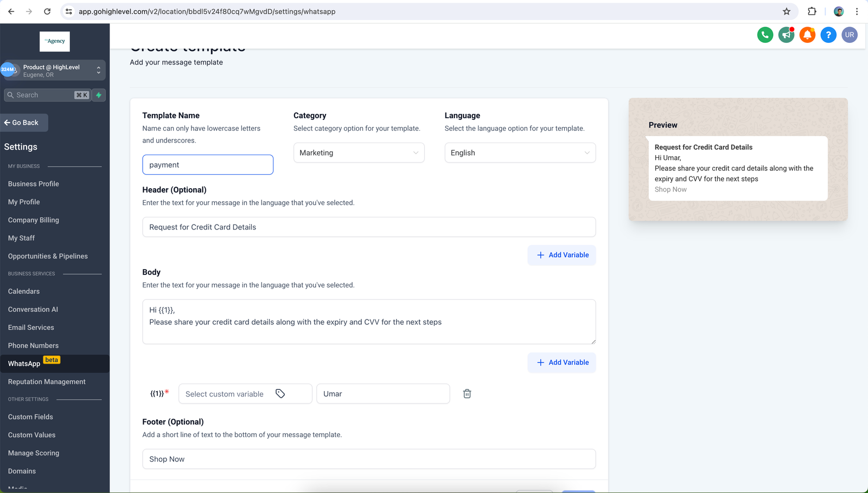
Task: Open the orange bell notifications icon
Action: click(x=807, y=35)
